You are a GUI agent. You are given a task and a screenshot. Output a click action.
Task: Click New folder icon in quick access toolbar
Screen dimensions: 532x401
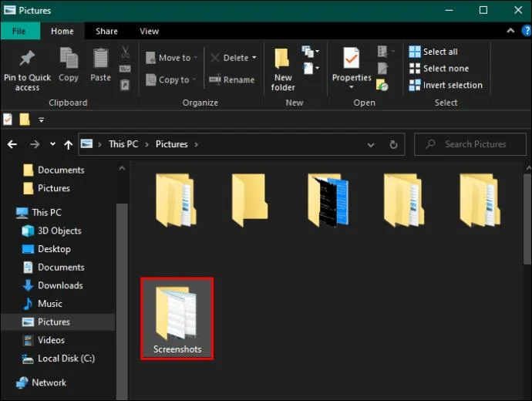(25, 120)
